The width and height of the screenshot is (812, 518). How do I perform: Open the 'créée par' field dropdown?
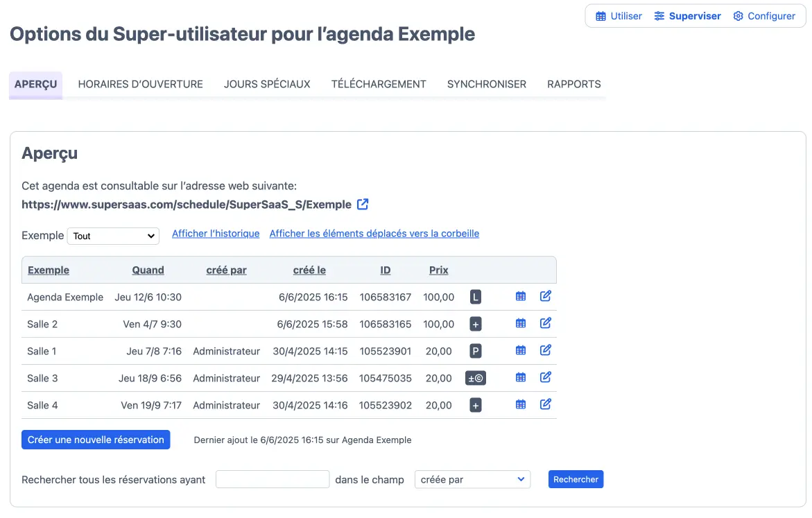tap(472, 480)
